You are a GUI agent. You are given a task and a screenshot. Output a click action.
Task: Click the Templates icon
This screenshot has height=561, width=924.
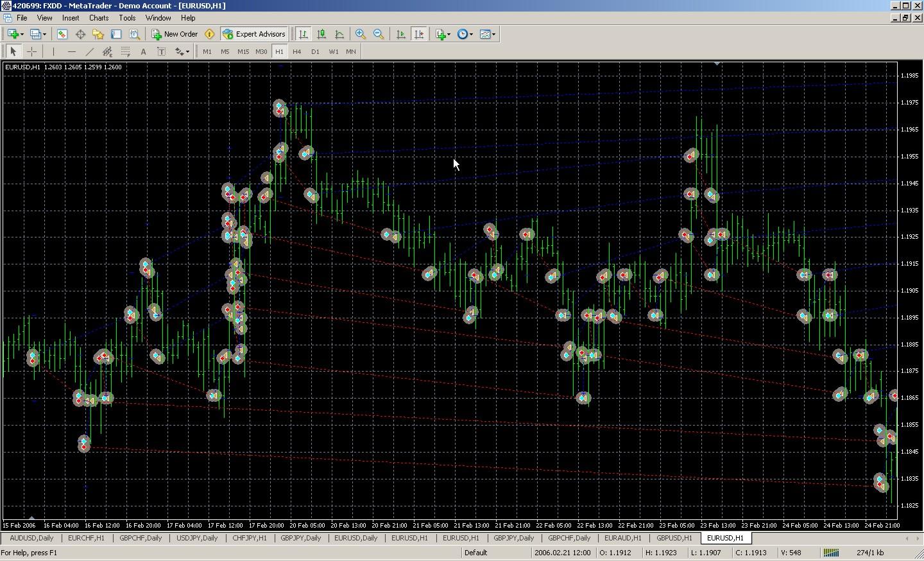point(484,34)
